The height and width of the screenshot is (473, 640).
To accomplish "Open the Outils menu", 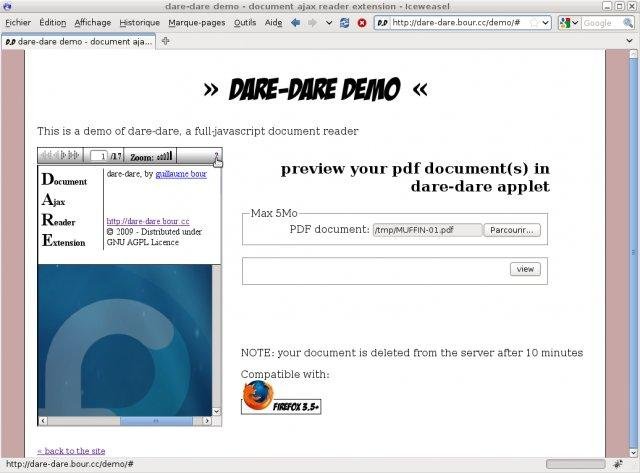I will pos(245,23).
